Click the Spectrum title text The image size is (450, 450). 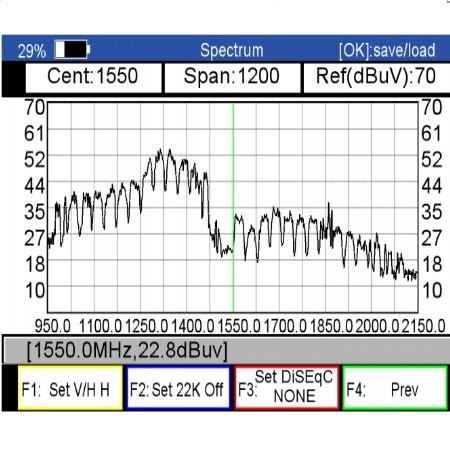tap(232, 51)
